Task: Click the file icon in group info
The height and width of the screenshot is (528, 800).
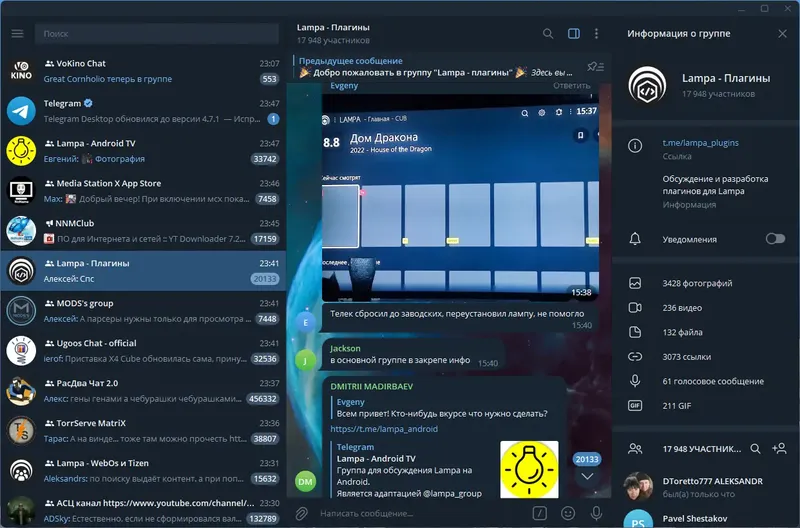Action: [635, 332]
